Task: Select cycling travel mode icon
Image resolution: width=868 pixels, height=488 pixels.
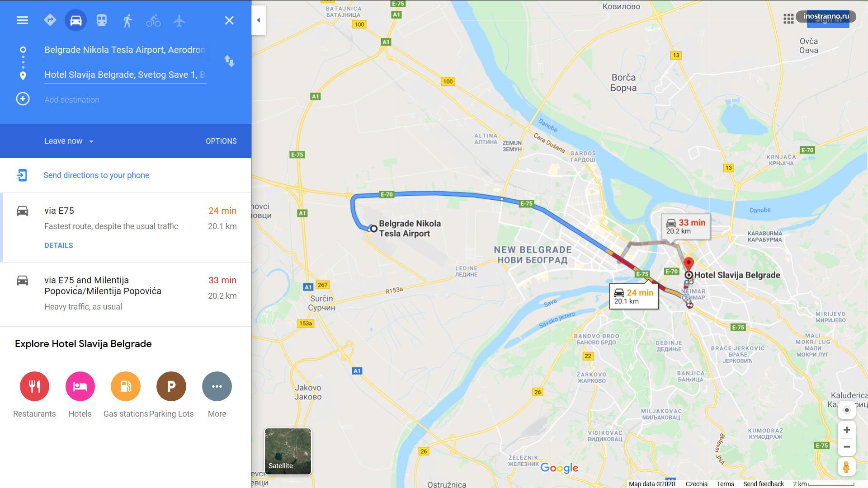Action: 153,21
